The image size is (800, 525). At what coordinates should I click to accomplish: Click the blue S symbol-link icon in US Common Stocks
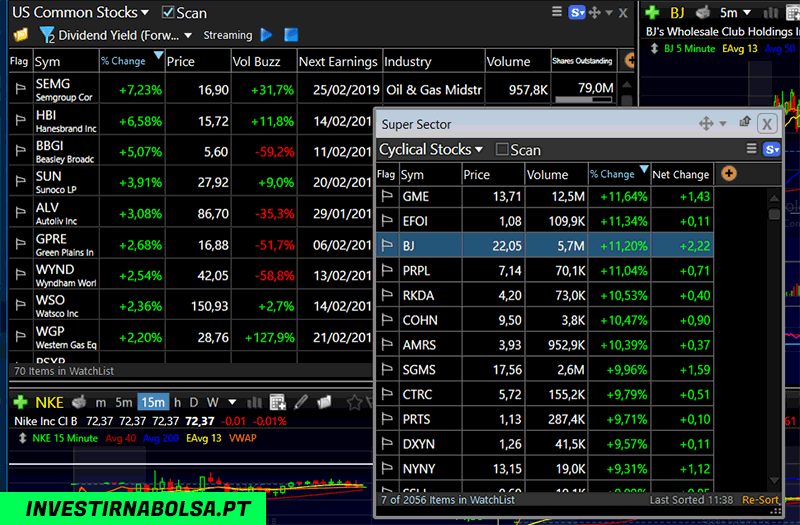(577, 12)
